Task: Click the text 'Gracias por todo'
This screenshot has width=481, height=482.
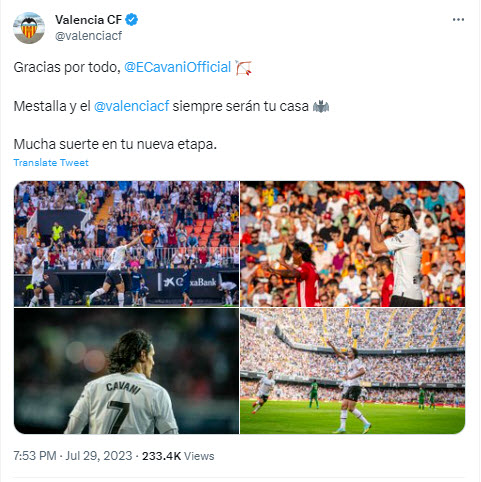Action: pyautogui.click(x=67, y=67)
